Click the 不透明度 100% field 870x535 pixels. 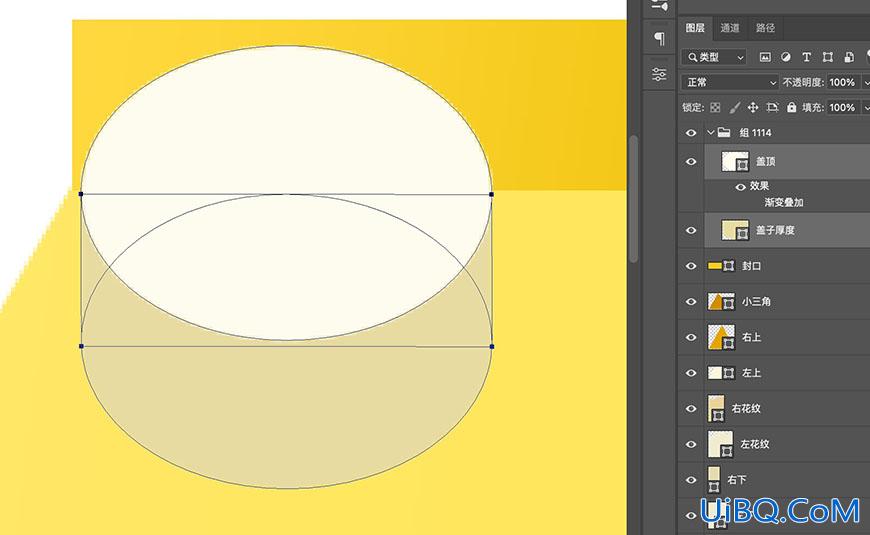pos(843,82)
